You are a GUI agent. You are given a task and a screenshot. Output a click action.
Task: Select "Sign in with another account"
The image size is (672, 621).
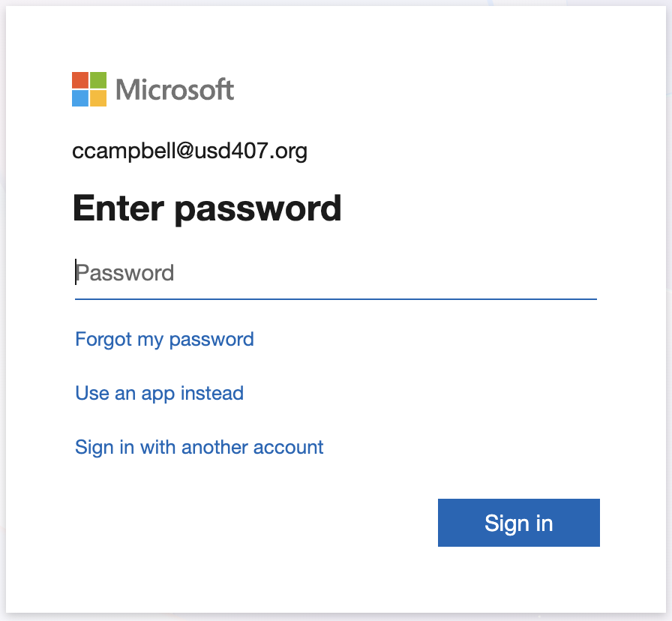[199, 448]
